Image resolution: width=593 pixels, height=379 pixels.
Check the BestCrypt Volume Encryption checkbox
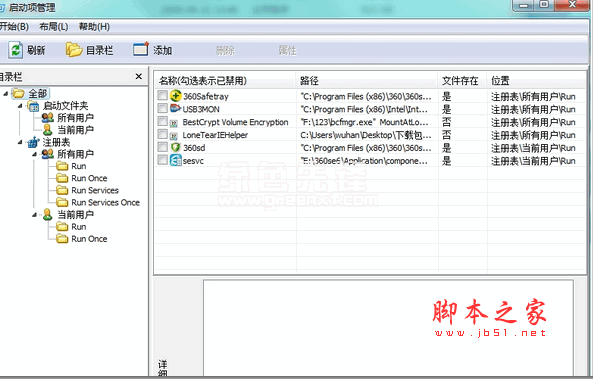point(163,121)
